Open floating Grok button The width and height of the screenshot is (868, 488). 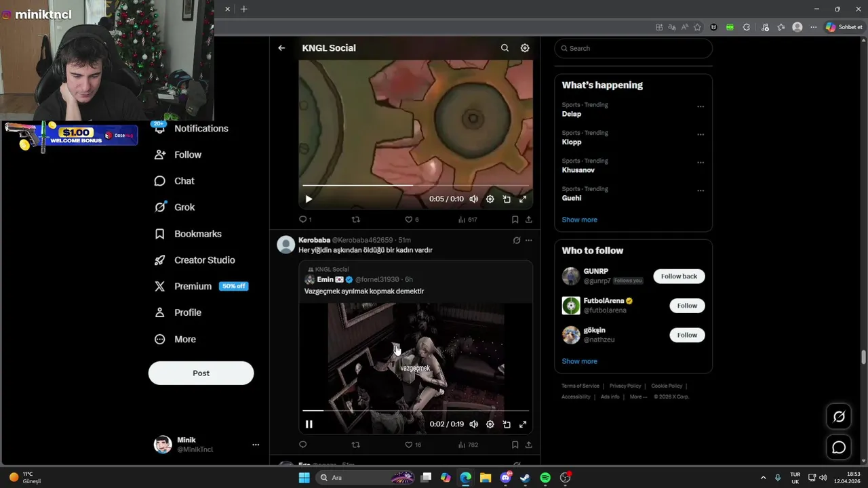coord(839,417)
